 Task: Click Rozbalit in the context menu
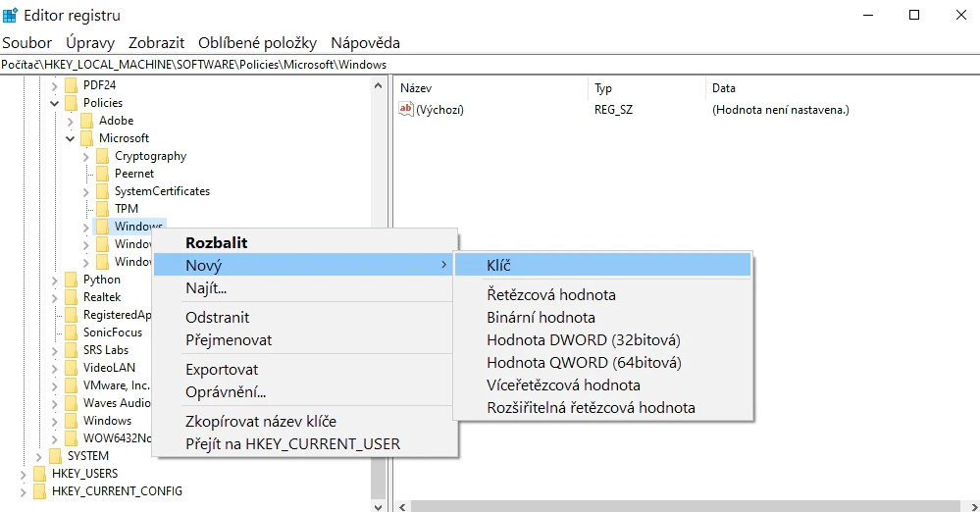pos(303,242)
